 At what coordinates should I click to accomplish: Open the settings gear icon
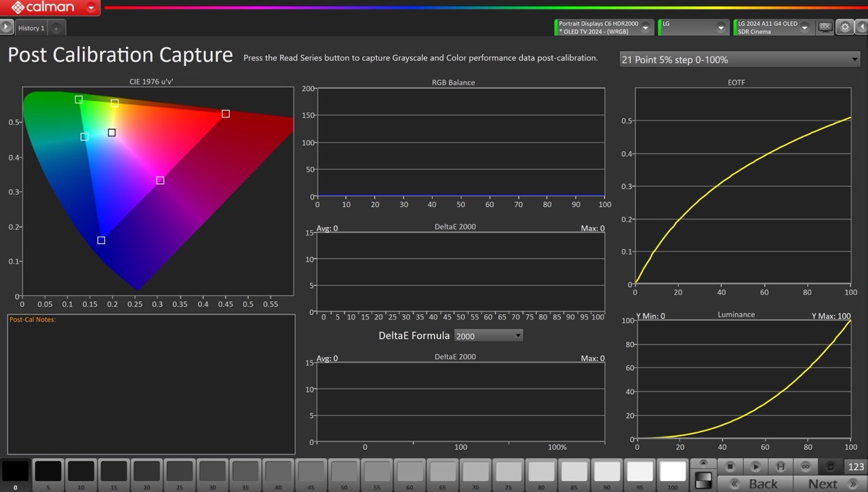[845, 27]
